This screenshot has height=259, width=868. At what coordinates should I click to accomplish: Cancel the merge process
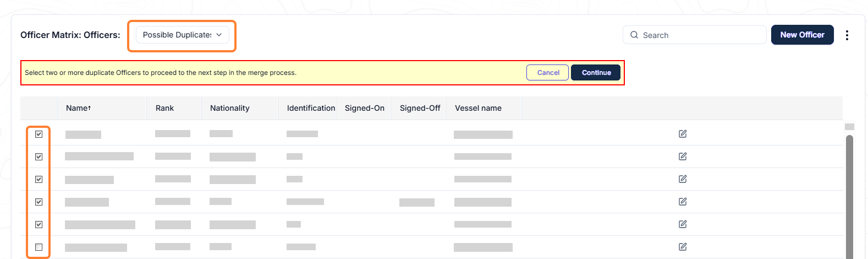coord(547,73)
